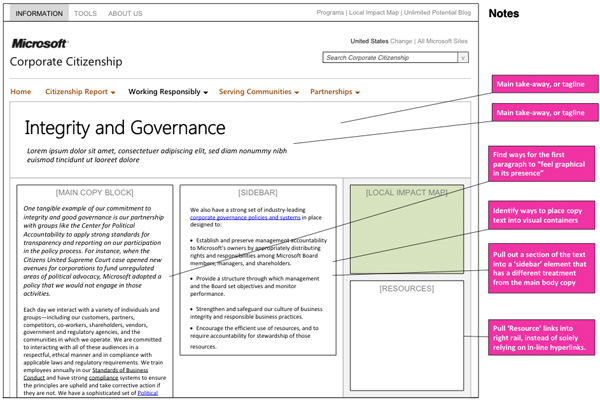Screen dimensions: 600x402
Task: Open the compliance link in main copy
Action: 103,378
